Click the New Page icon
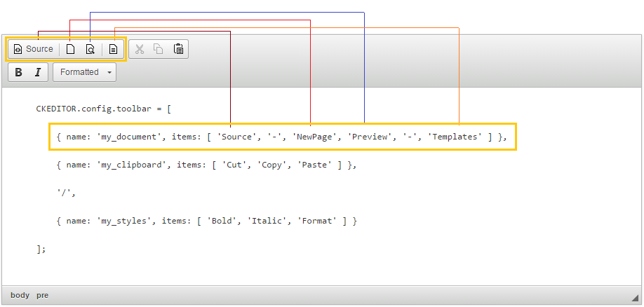Viewport: 644px width, 307px height. click(71, 49)
